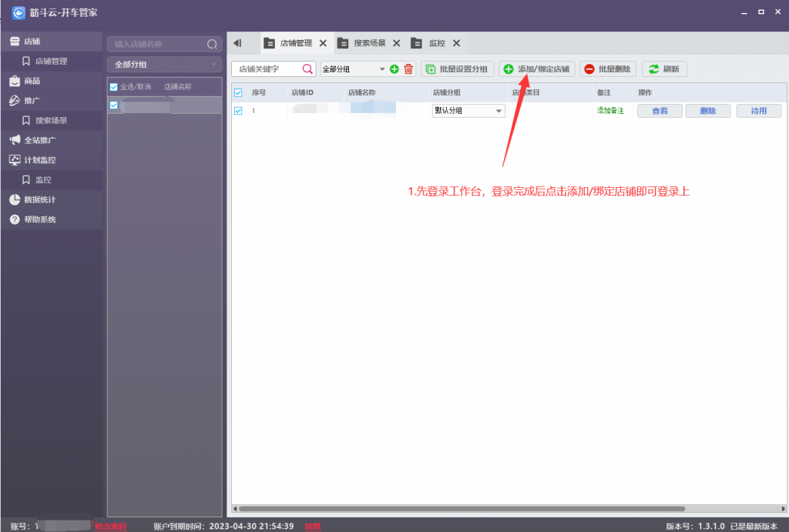Click the horizontal scrollbar thumb
The image size is (789, 532).
(462, 509)
